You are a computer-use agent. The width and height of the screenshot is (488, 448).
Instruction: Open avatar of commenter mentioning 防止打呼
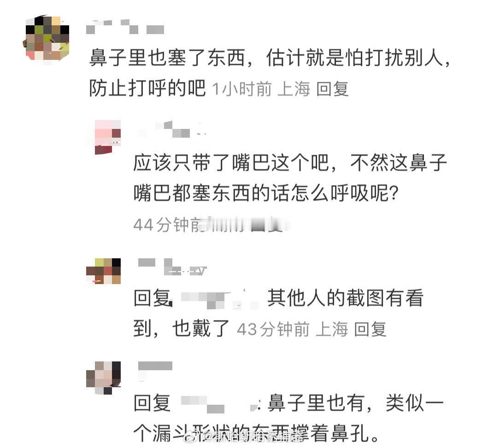pos(47,40)
